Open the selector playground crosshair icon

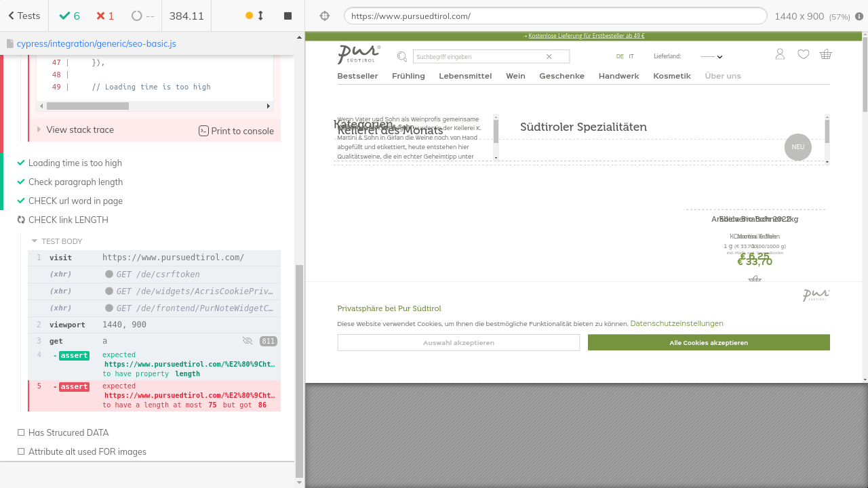pyautogui.click(x=324, y=16)
